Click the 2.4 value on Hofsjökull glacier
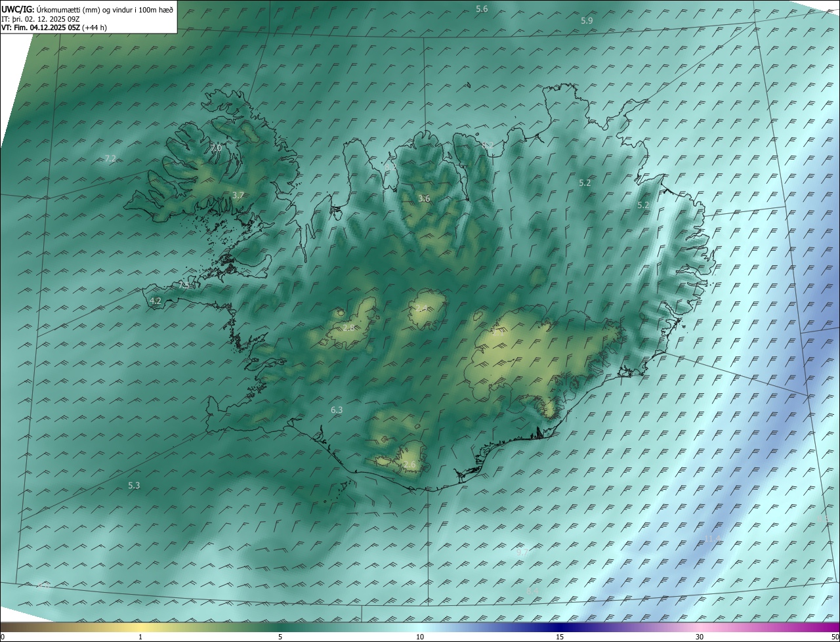This screenshot has width=840, height=642. 422,308
